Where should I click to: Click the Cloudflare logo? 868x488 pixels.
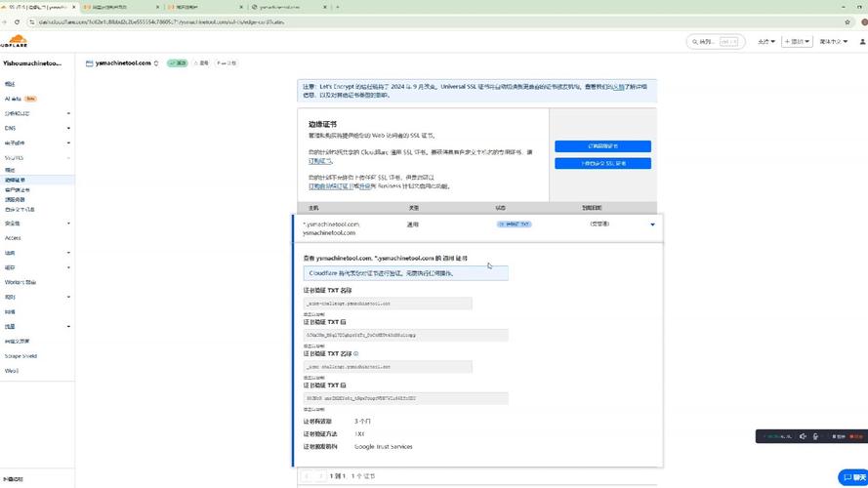pos(14,41)
